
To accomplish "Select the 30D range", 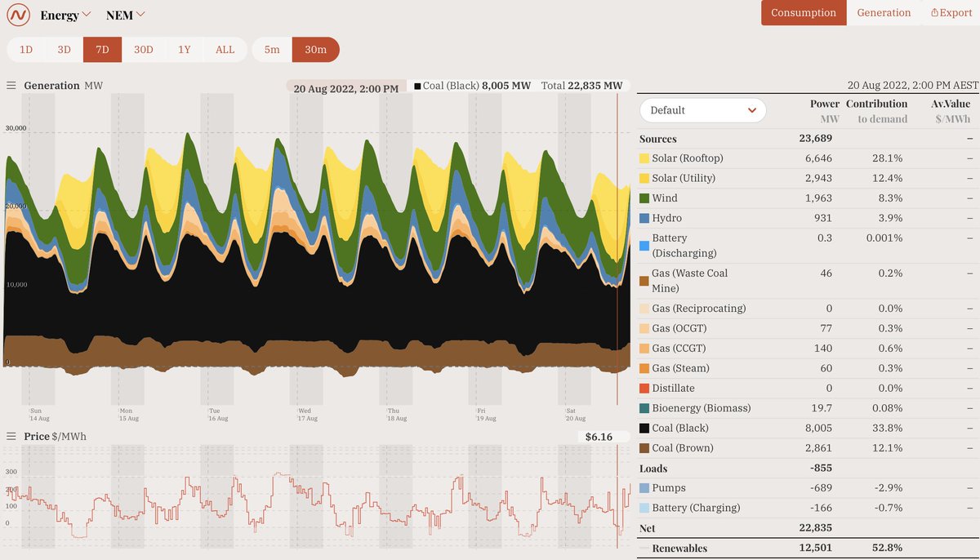I will [144, 50].
